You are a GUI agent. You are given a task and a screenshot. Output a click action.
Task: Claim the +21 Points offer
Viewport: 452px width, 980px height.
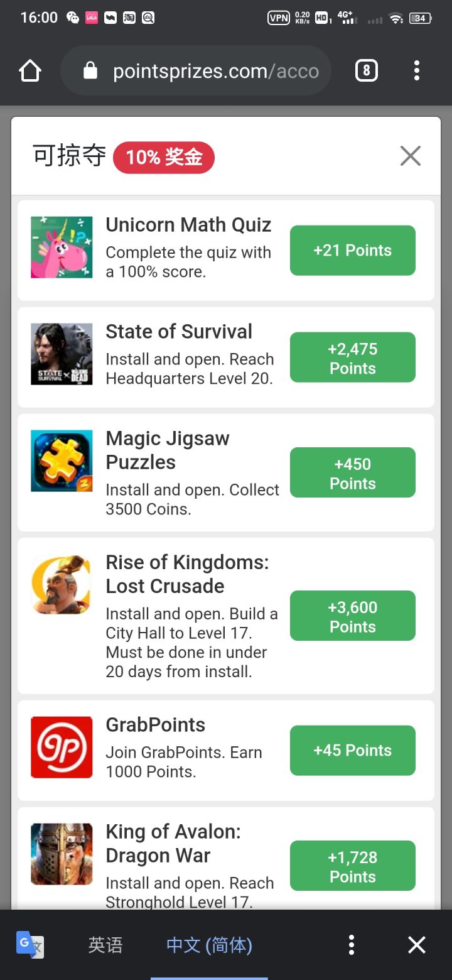352,250
